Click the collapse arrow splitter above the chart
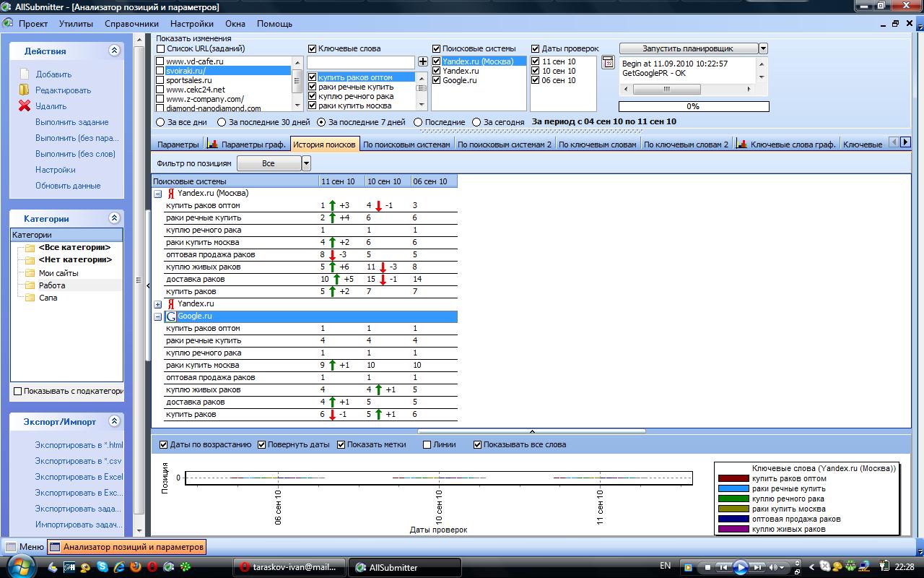Screen dimensions: 924x578 point(532,431)
